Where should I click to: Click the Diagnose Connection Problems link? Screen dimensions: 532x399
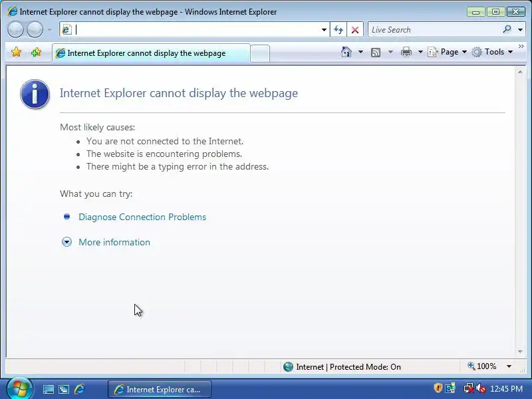pos(142,217)
